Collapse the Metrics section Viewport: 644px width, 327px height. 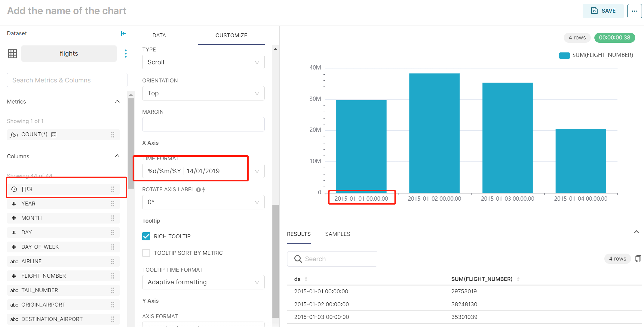point(117,102)
